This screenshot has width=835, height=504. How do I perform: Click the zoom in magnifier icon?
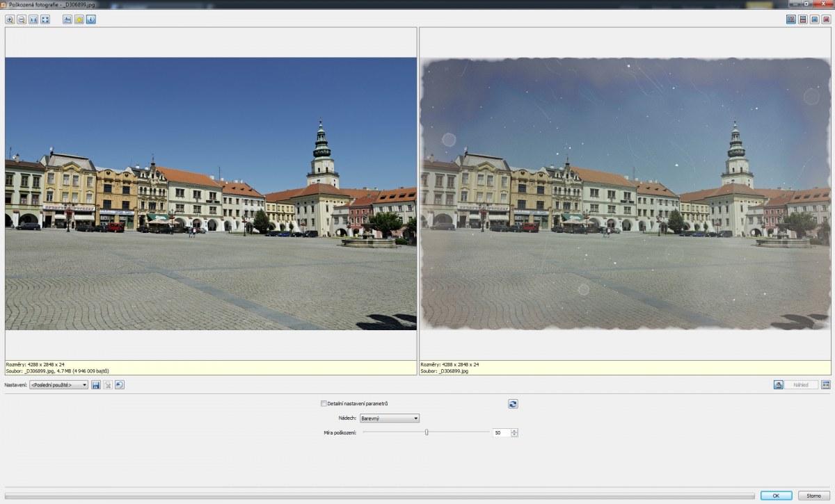coord(10,19)
